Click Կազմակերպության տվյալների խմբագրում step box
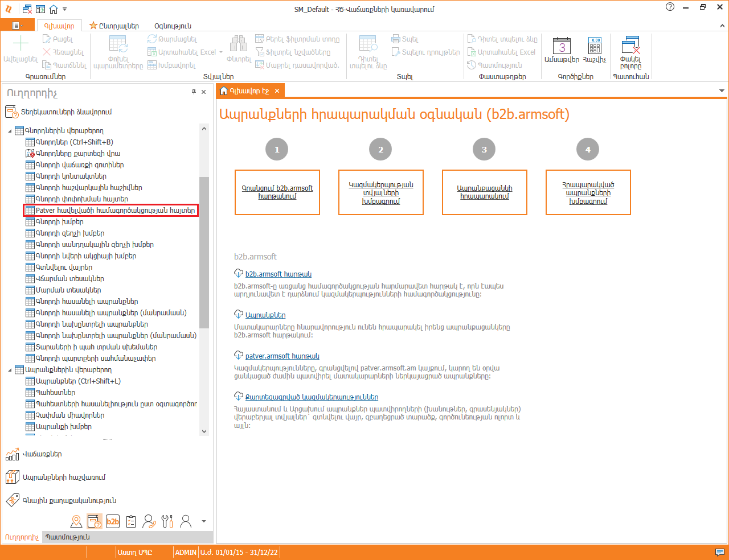This screenshot has width=729, height=560. 381,192
